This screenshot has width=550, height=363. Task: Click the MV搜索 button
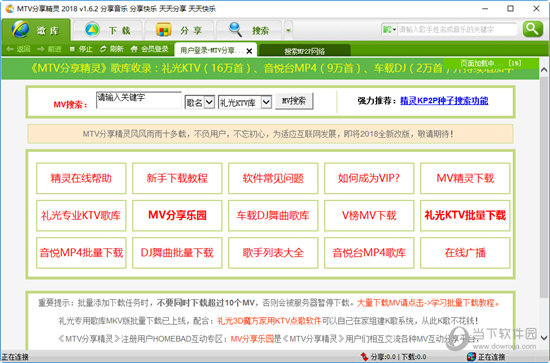[294, 101]
